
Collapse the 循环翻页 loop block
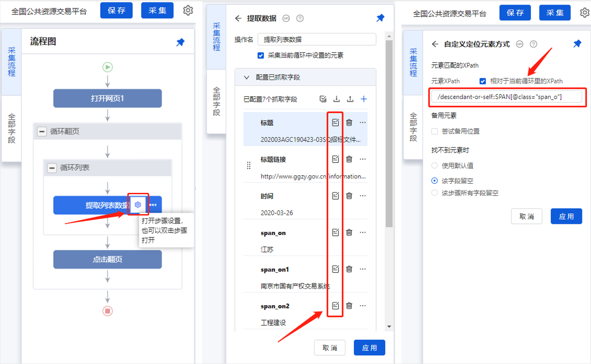[42, 132]
